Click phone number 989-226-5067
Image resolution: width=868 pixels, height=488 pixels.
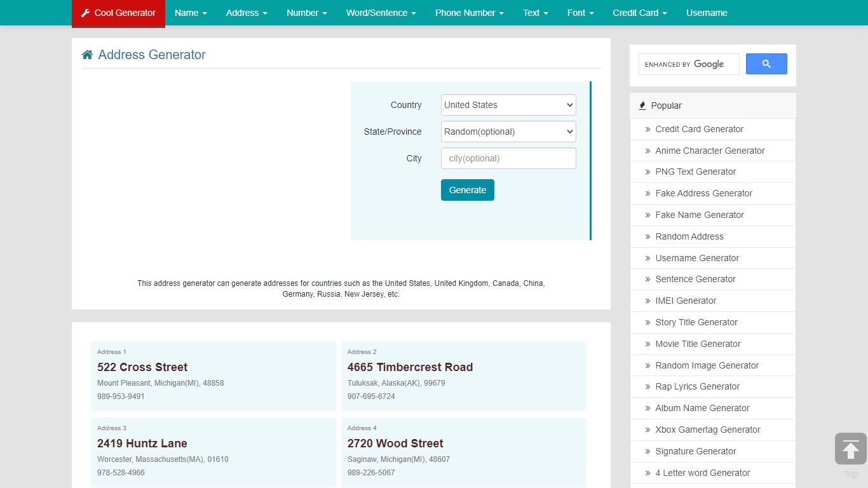(371, 473)
